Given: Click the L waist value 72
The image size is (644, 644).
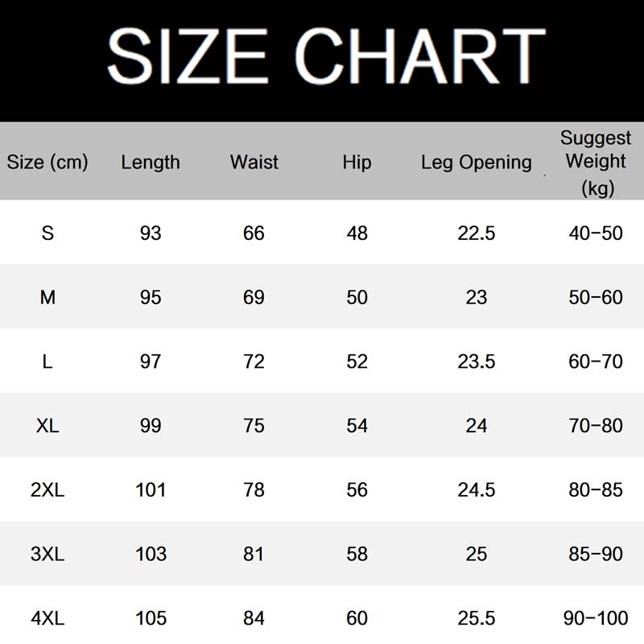Looking at the screenshot, I should point(254,361).
